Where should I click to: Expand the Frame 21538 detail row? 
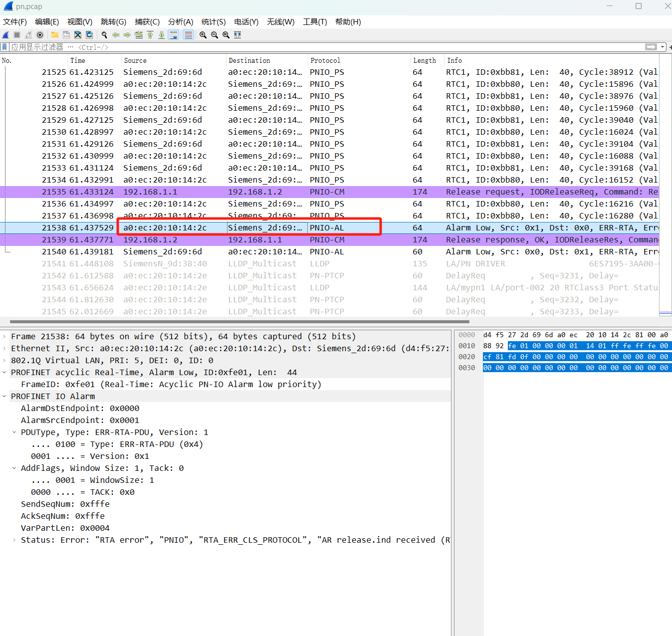pos(4,337)
